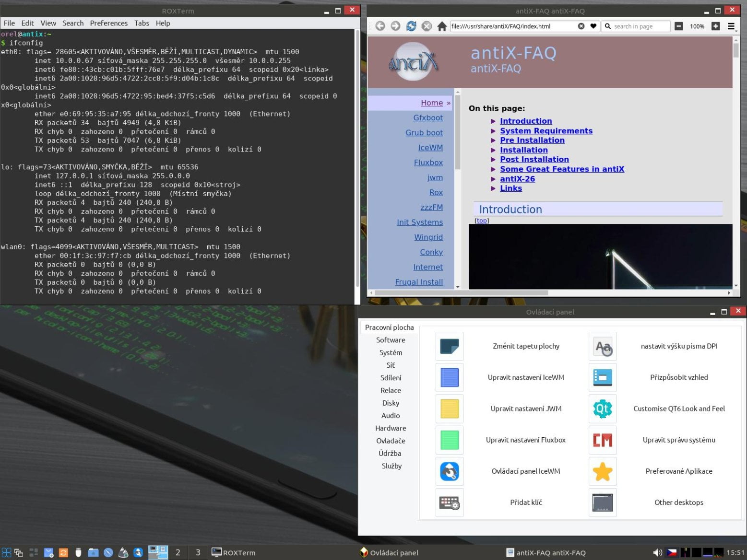Open the Introduction link on the FAQ page
This screenshot has width=747, height=560.
tap(526, 121)
